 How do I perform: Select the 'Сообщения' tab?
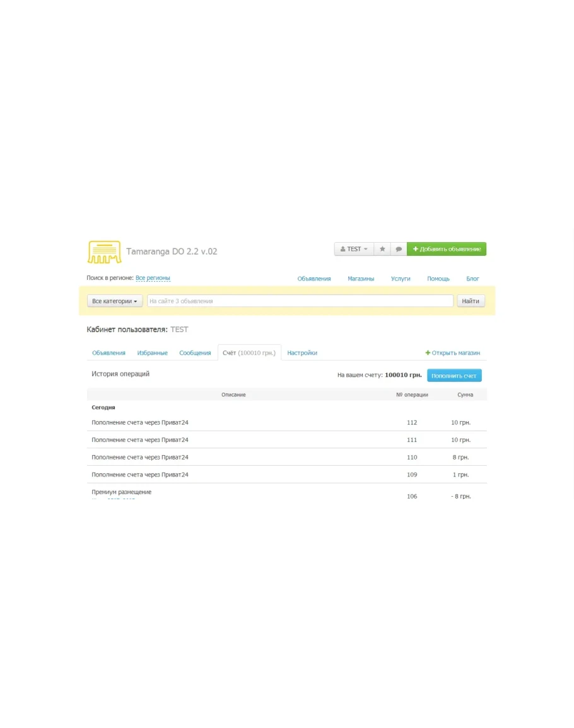coord(195,353)
